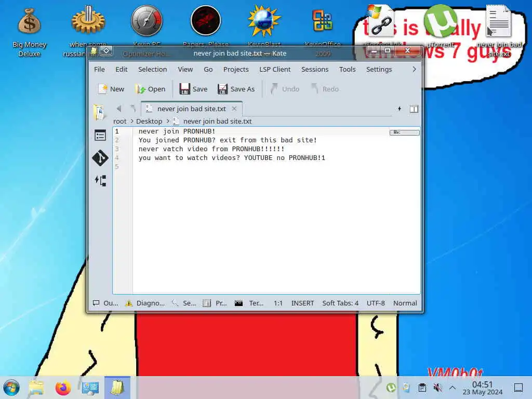Toggle INSERT mode in status bar
532x399 pixels.
(303, 303)
